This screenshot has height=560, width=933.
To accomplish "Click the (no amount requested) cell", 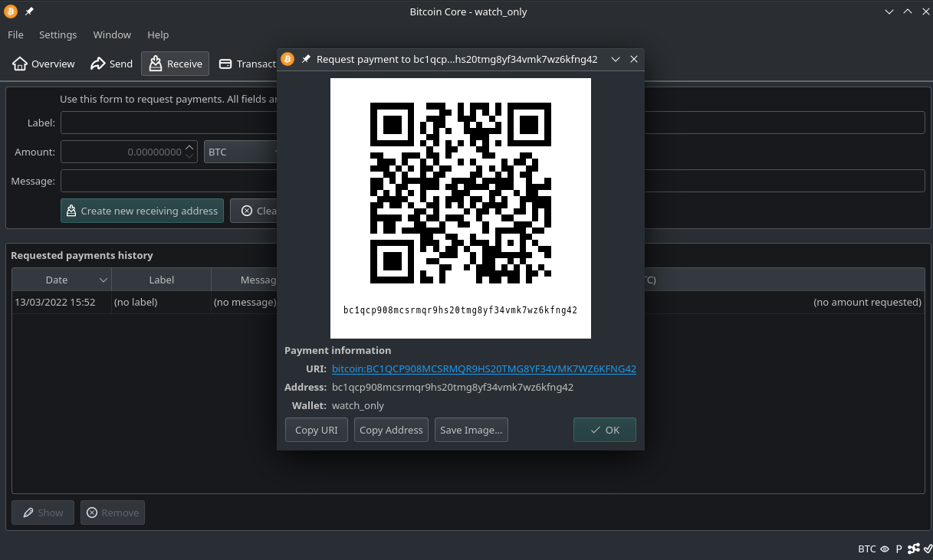I will tap(867, 302).
